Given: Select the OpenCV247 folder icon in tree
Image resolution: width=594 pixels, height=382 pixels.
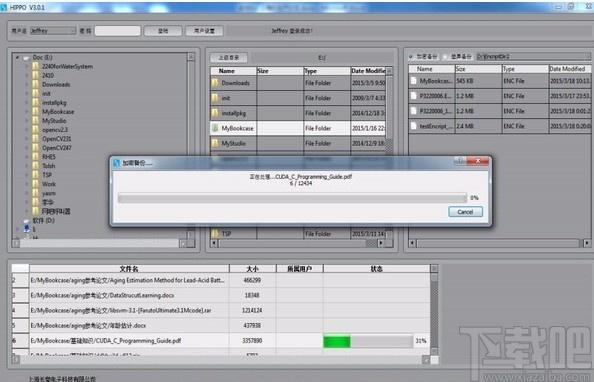Looking at the screenshot, I should coord(36,148).
